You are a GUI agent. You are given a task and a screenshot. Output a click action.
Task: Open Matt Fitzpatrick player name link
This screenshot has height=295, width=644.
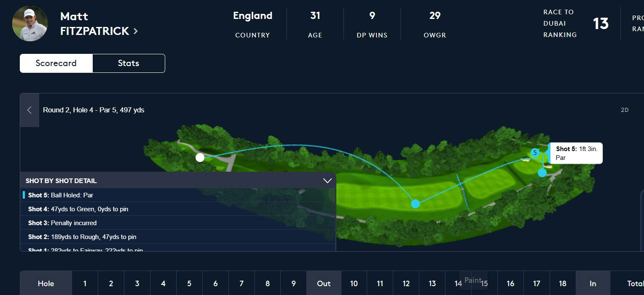point(95,24)
